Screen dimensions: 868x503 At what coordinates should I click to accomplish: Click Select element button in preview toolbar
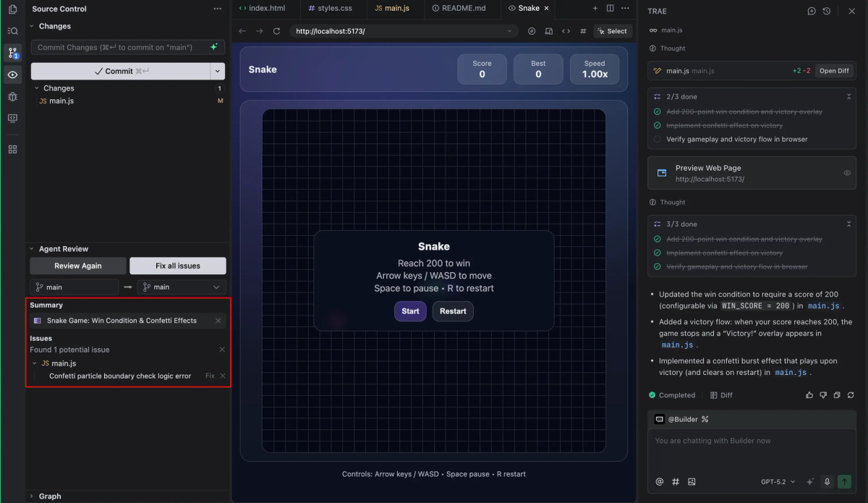pyautogui.click(x=613, y=31)
